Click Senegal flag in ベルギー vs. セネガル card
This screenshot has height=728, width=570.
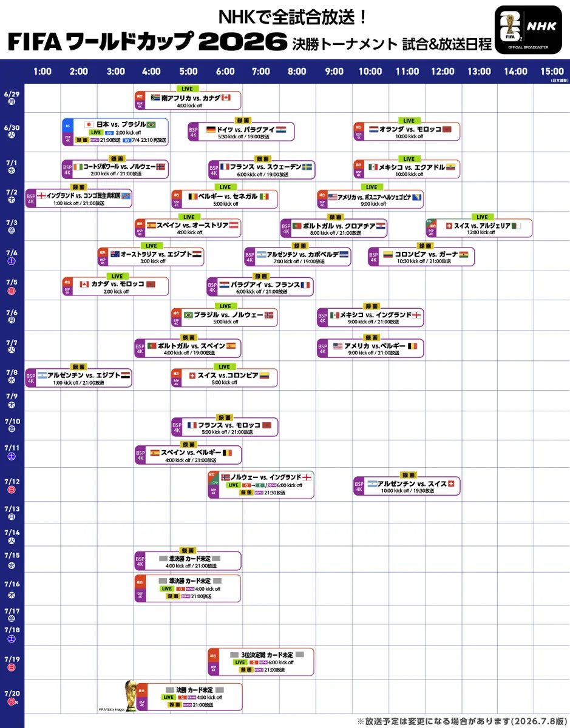[264, 197]
